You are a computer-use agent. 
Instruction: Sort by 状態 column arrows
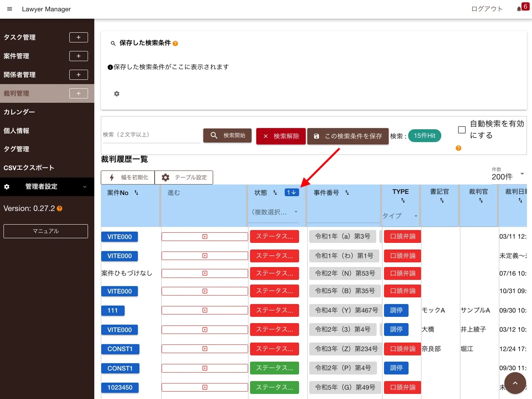click(275, 193)
